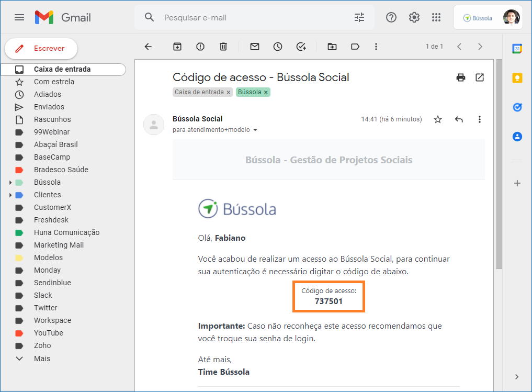Screen dimensions: 532x392
Task: Open search filter options icon
Action: tap(359, 17)
